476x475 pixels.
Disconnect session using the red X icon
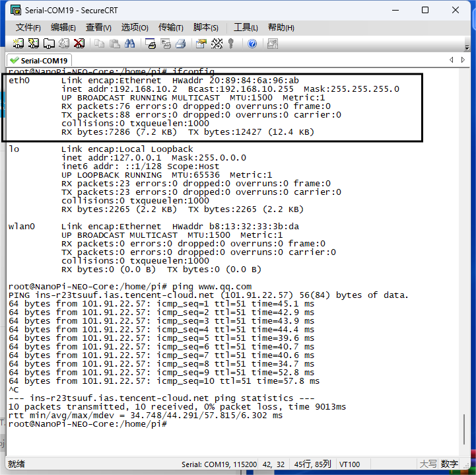coord(79,44)
